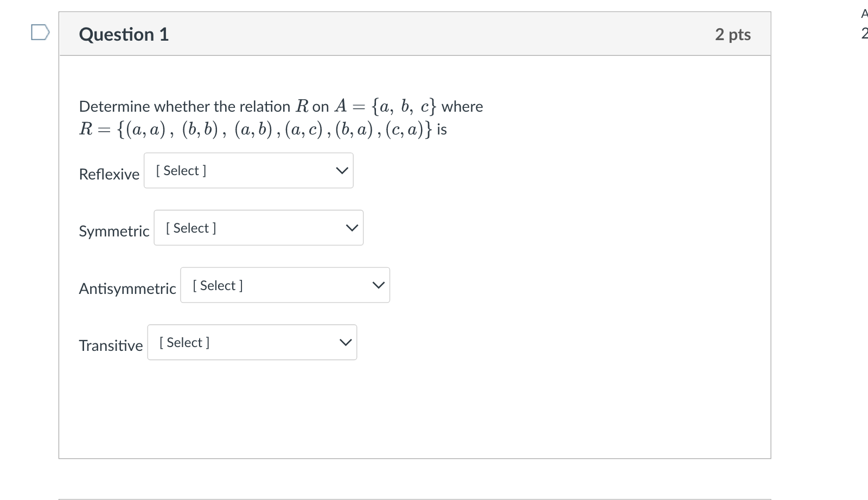Expand Antisymmetric options via its chevron arrow
The width and height of the screenshot is (868, 500).
[x=378, y=285]
